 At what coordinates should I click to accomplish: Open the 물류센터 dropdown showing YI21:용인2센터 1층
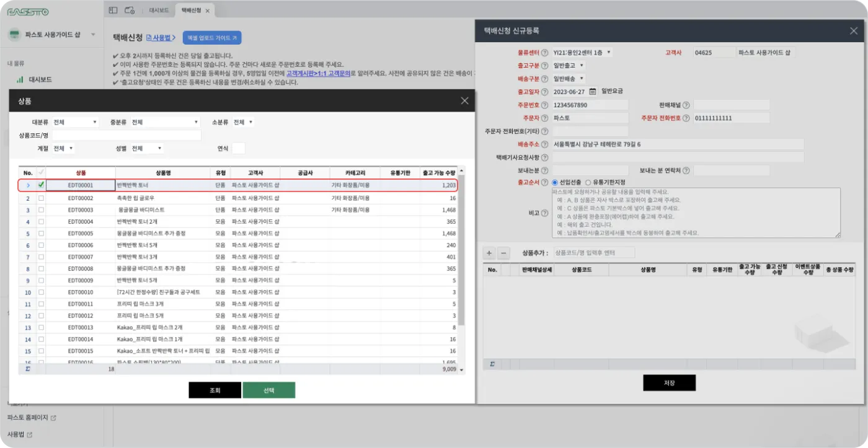(582, 53)
